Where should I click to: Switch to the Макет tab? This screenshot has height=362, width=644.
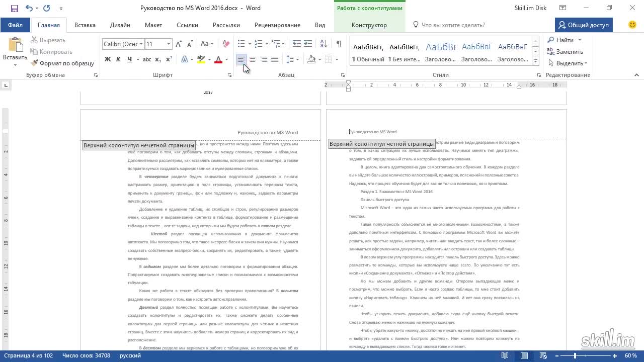click(153, 25)
